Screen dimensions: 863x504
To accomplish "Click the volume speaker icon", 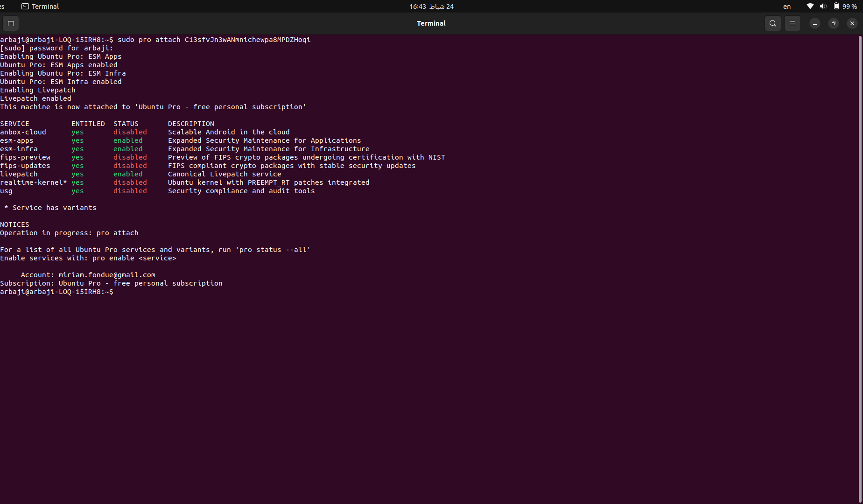I will pos(823,7).
